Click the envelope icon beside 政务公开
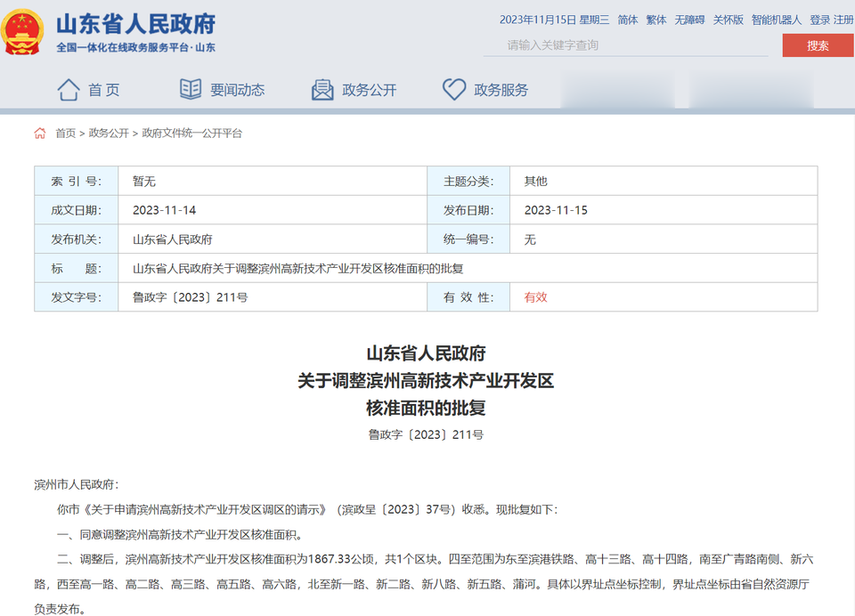Image resolution: width=855 pixels, height=616 pixels. point(322,89)
